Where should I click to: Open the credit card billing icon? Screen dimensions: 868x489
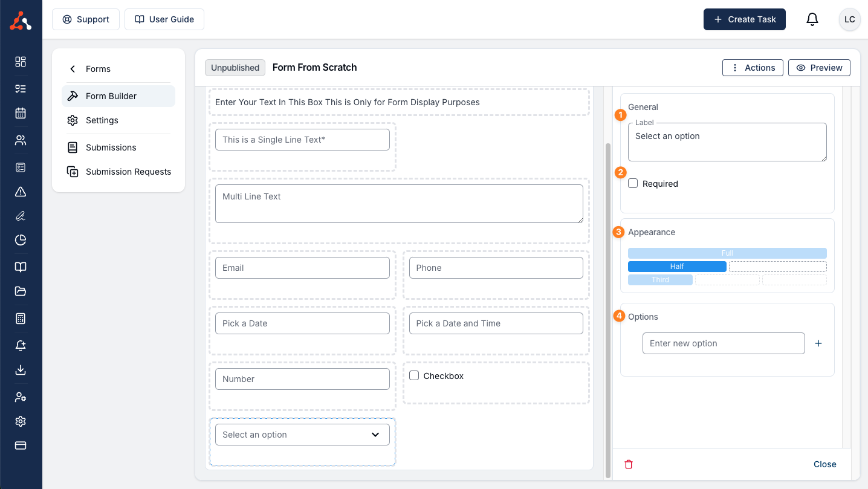(21, 445)
